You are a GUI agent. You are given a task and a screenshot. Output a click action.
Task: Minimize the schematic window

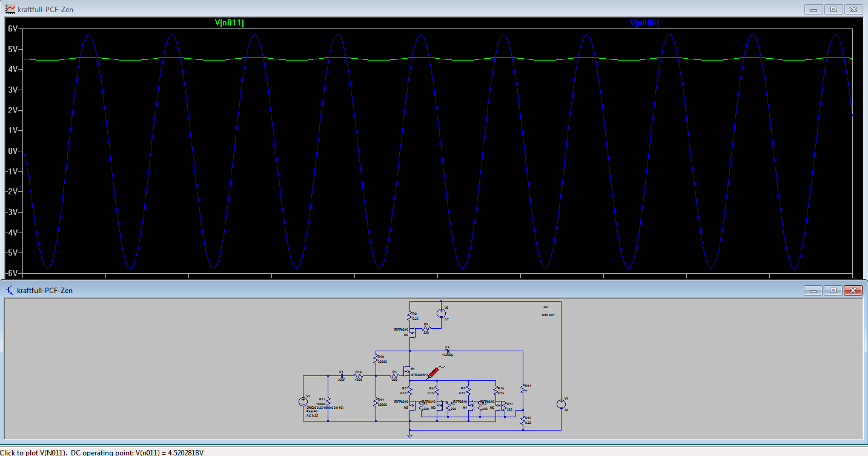tap(814, 291)
